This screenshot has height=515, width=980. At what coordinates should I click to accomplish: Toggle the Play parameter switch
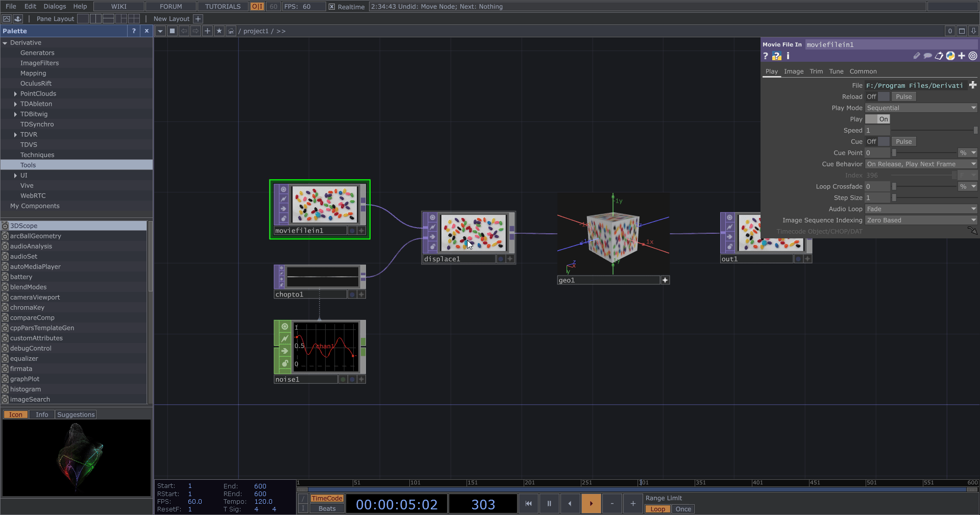click(x=877, y=119)
